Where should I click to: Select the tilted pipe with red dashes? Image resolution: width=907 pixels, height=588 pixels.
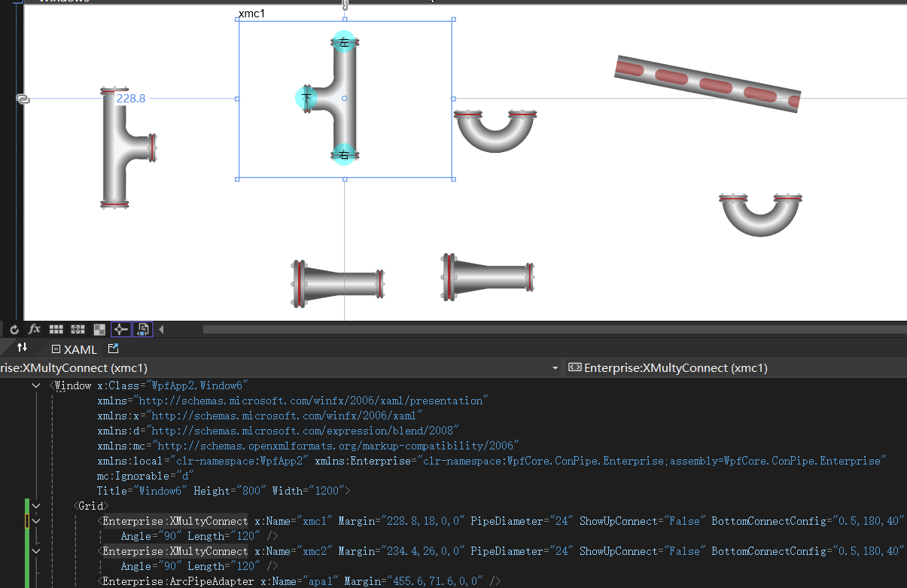pyautogui.click(x=708, y=84)
